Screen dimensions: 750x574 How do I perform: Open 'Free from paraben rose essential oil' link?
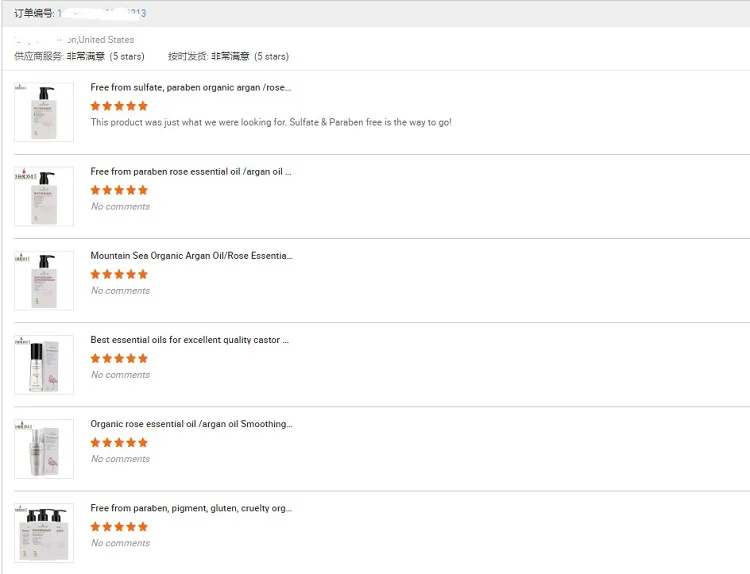191,172
